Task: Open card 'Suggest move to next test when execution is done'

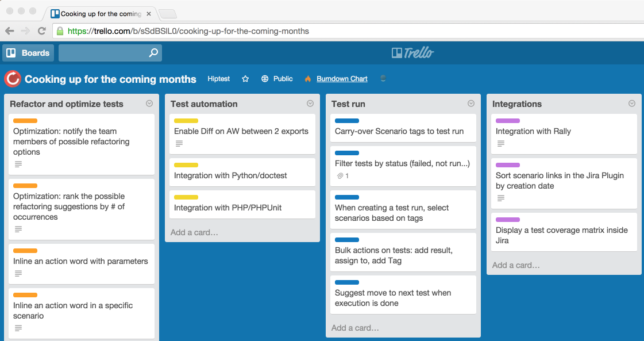Action: click(x=403, y=295)
